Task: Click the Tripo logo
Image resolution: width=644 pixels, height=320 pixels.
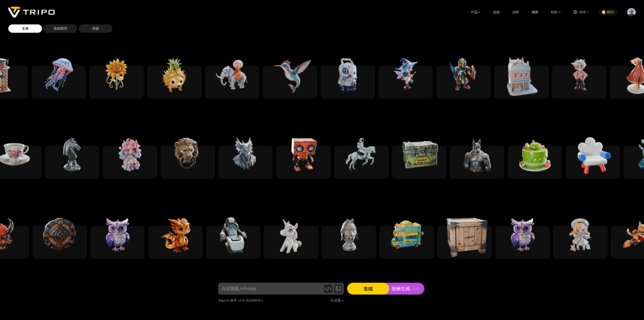Action: 31,12
